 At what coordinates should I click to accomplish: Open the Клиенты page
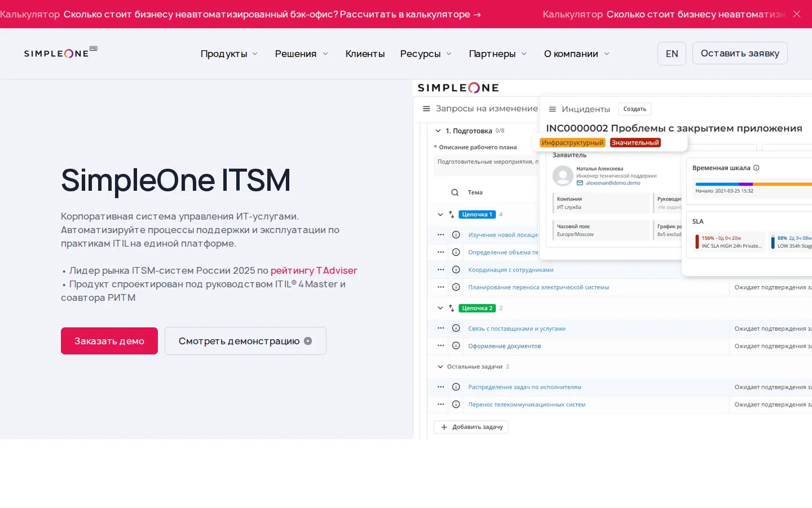tap(365, 54)
